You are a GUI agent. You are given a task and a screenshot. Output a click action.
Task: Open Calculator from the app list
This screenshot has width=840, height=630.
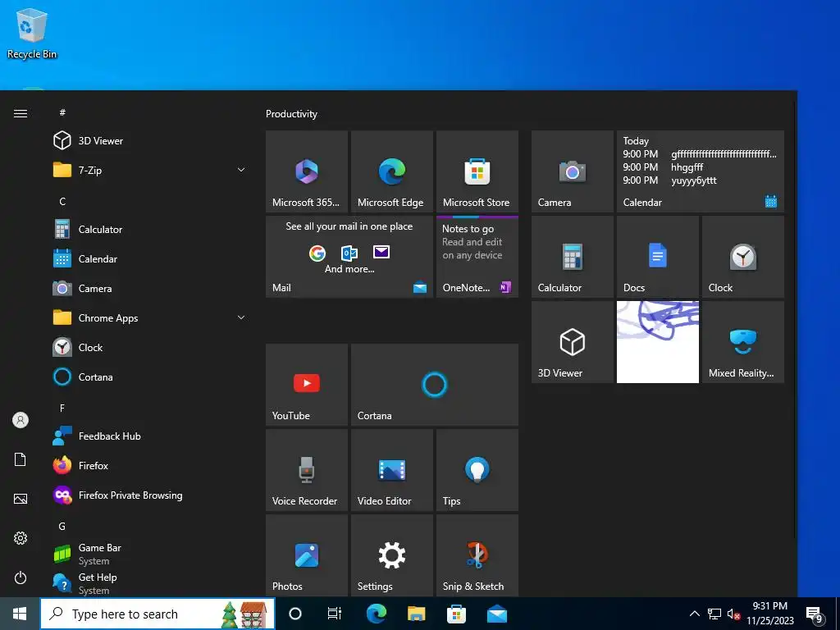click(150, 230)
